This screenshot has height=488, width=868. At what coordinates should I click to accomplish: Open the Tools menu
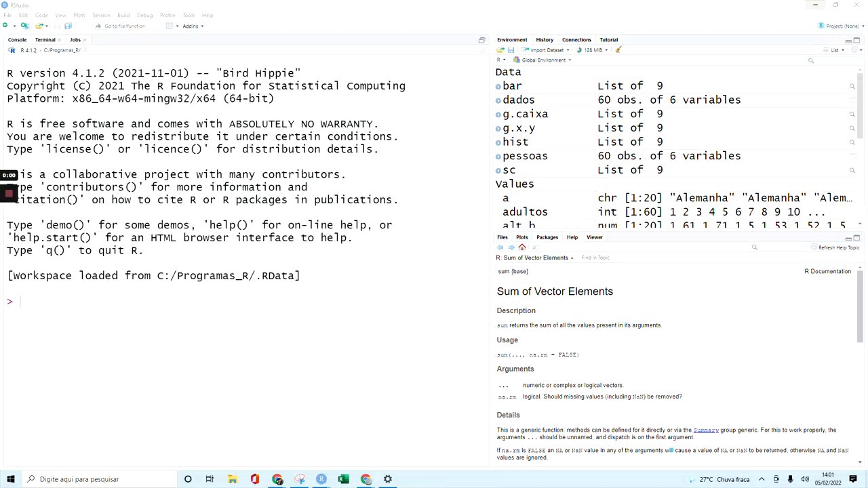pyautogui.click(x=189, y=15)
